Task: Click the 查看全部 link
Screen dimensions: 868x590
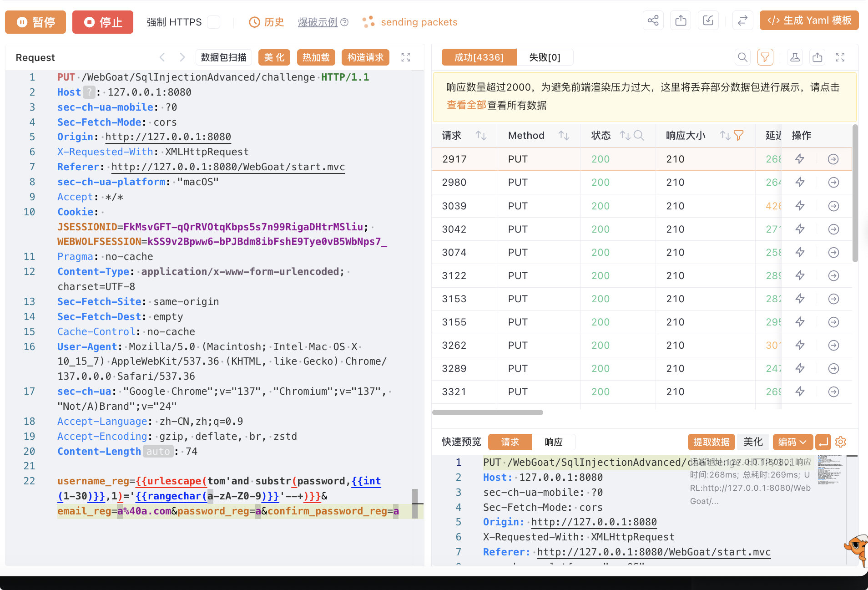Action: point(466,106)
